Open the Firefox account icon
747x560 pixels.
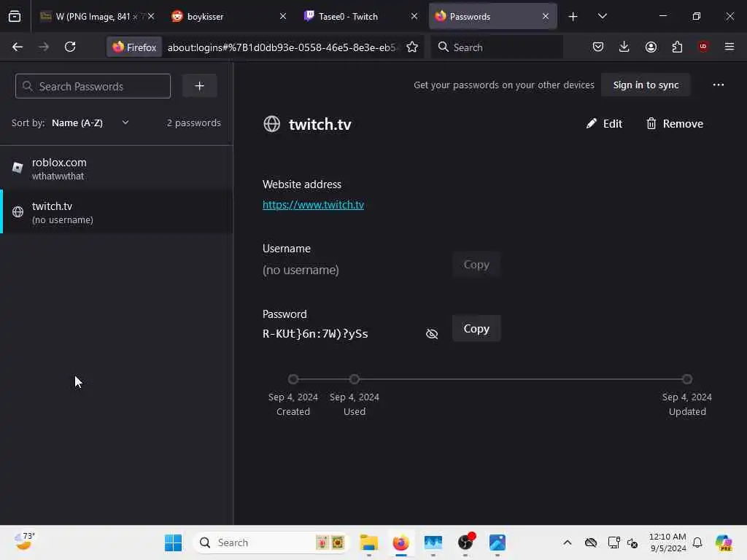[x=651, y=47]
